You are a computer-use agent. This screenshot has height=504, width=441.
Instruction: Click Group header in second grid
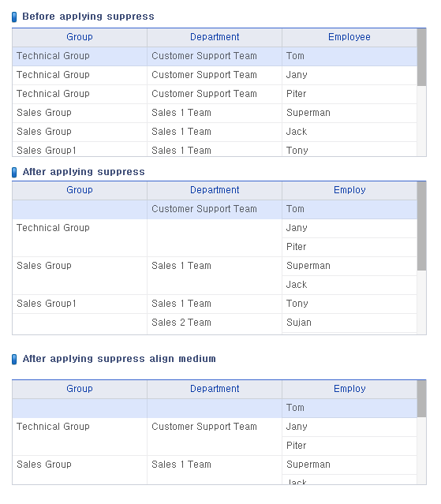[80, 190]
